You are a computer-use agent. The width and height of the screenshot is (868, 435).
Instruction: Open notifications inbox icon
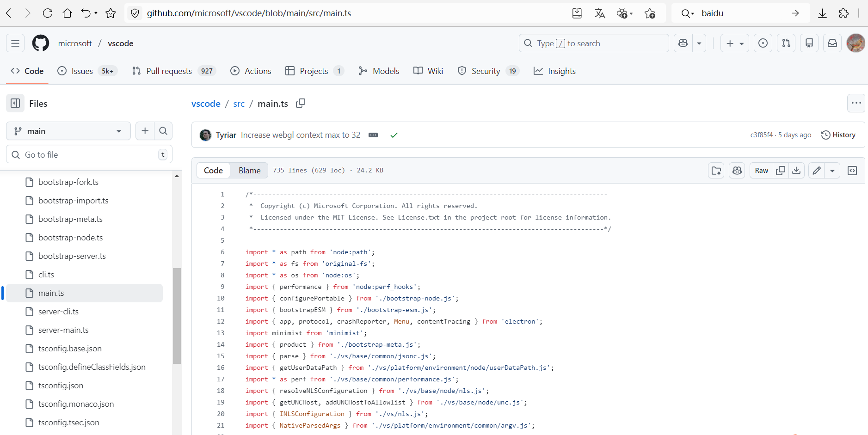[832, 43]
